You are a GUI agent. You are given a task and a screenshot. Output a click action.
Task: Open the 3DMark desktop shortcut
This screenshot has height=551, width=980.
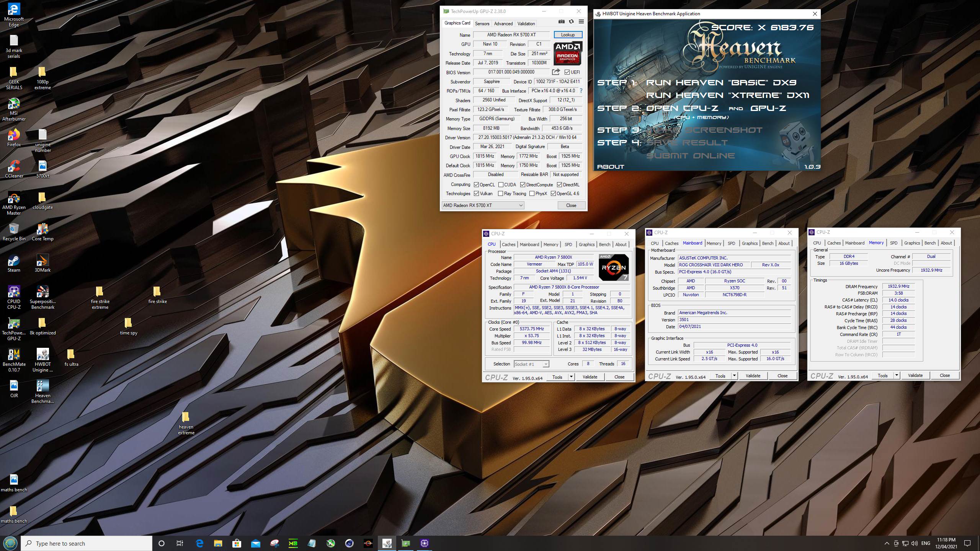click(42, 264)
